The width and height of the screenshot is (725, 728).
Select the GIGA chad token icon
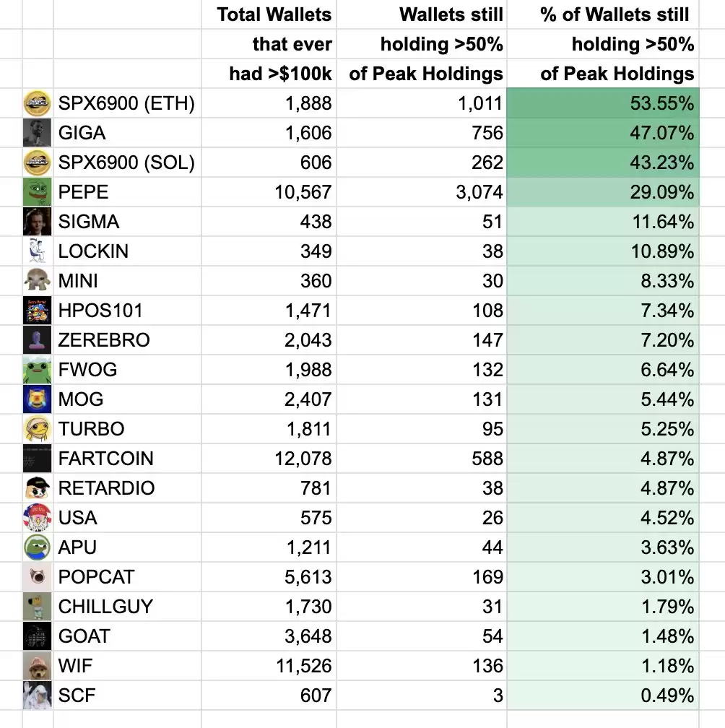(37, 133)
